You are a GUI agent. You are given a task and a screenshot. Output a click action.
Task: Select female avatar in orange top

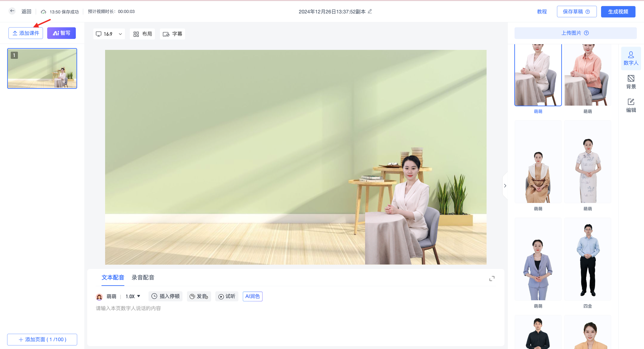(x=588, y=332)
